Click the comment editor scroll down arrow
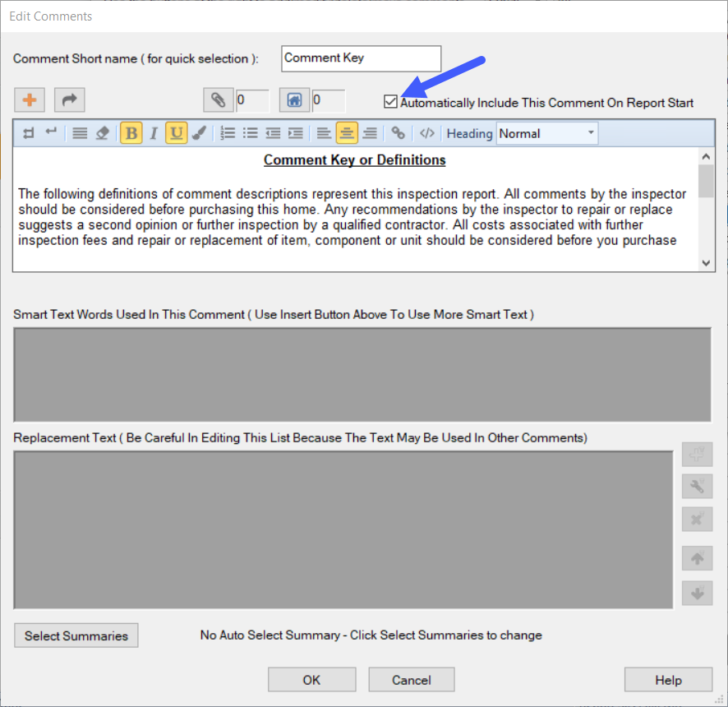The height and width of the screenshot is (707, 728). coord(706,262)
